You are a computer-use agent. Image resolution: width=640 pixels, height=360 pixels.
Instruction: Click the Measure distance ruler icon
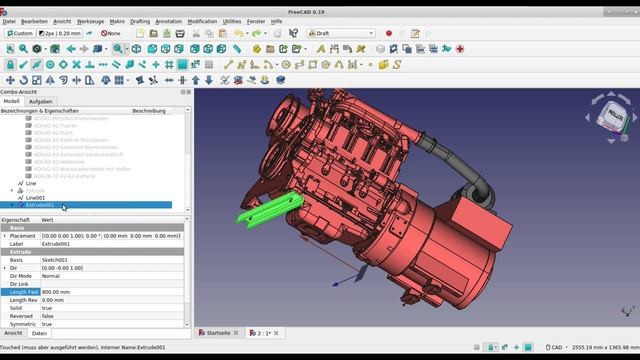point(237,49)
